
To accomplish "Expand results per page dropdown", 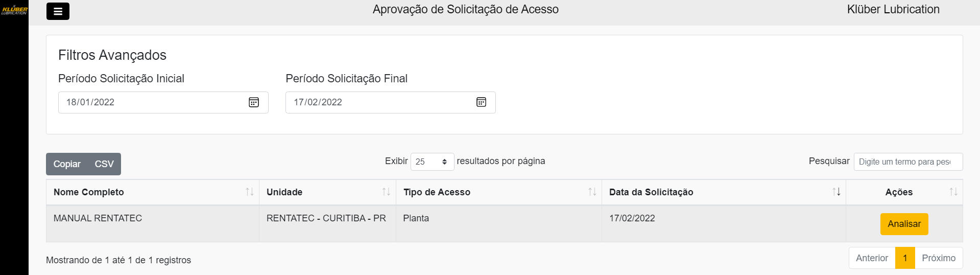I will 432,162.
